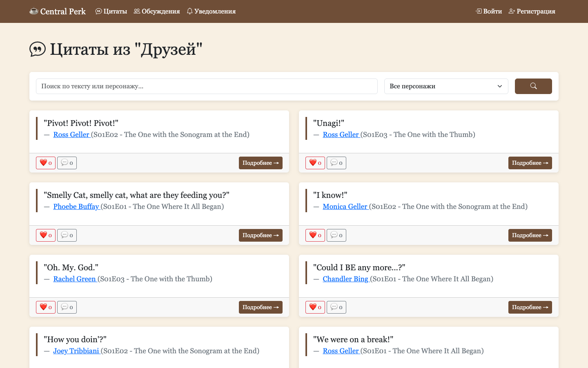Click the "Цитаты из Друзей" page heading
This screenshot has width=588, height=368.
[116, 49]
